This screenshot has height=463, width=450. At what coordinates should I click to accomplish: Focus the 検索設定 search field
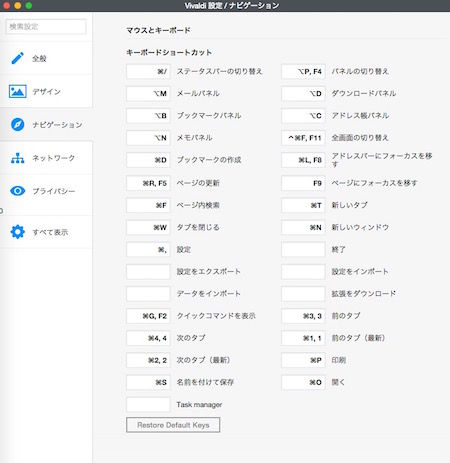pos(46,27)
